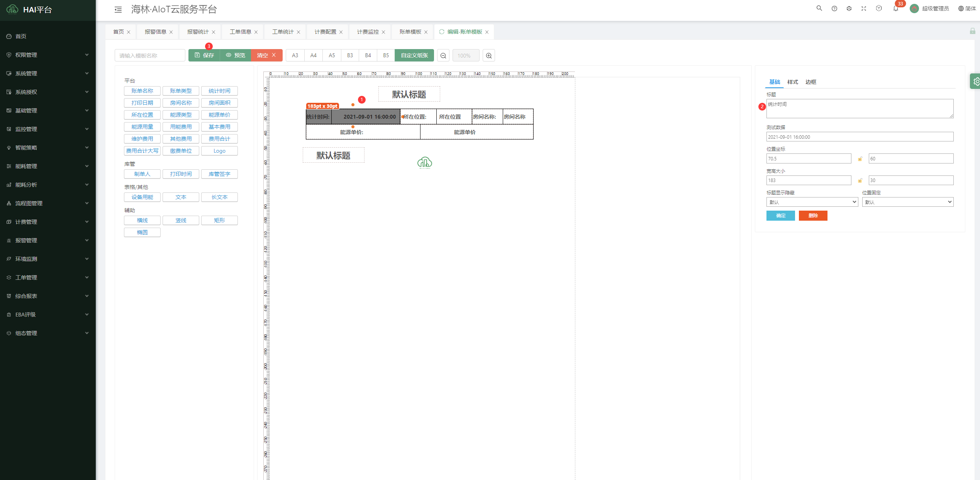Image resolution: width=980 pixels, height=480 pixels.
Task: Open the 标题显示隐藏 dropdown
Action: click(812, 202)
